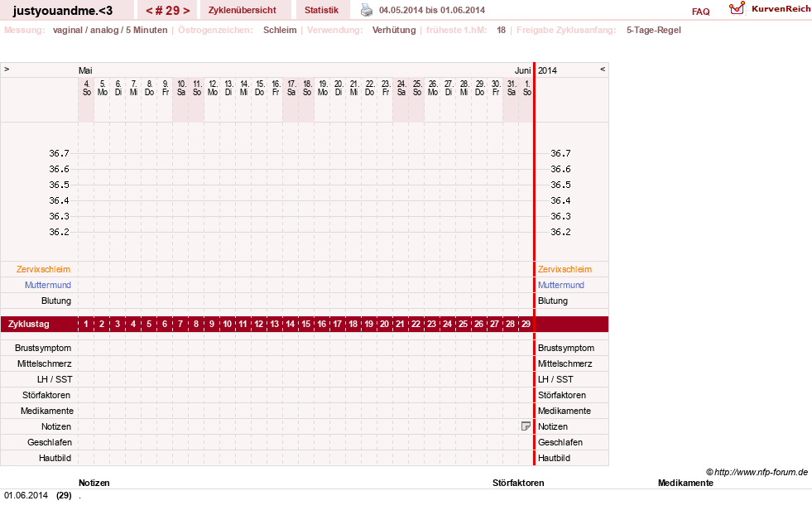
Task: Click the left Medikamente row label
Action: click(46, 411)
